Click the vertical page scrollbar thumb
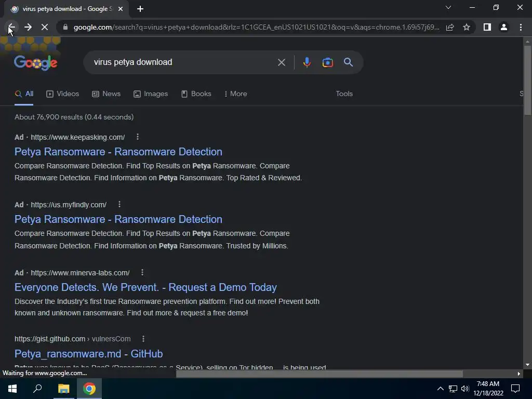Image resolution: width=532 pixels, height=399 pixels. click(x=527, y=80)
